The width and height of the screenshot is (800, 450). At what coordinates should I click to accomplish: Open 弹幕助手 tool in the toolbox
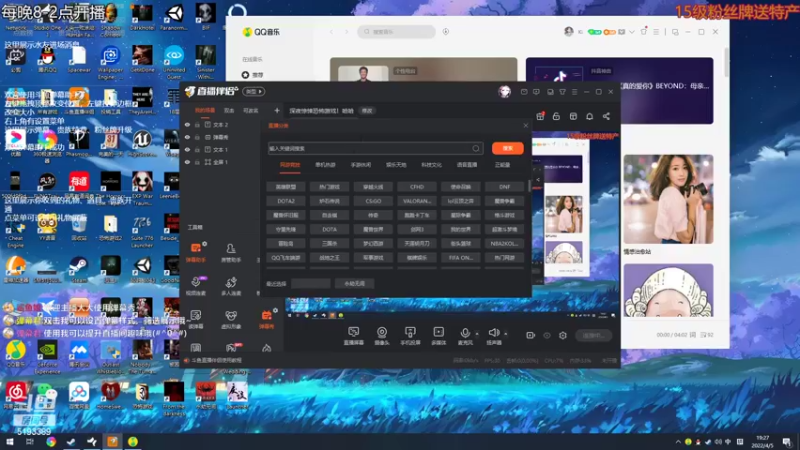tap(196, 252)
